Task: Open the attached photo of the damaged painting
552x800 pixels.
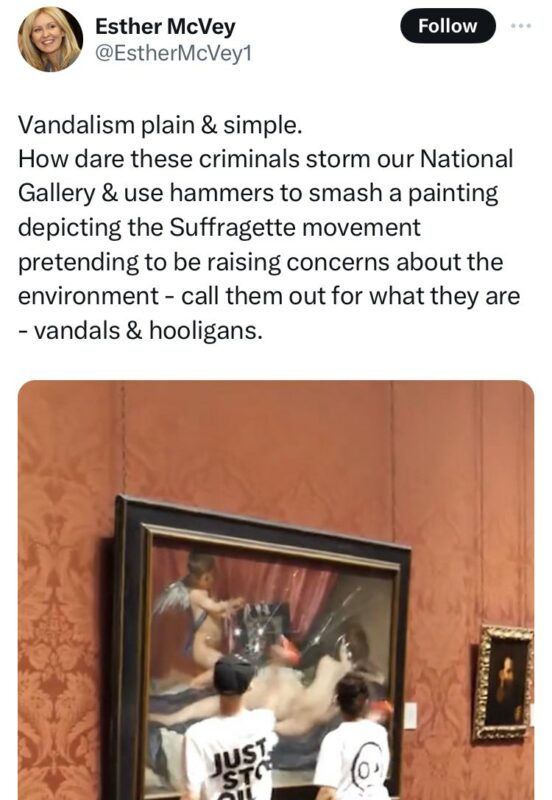Action: [x=276, y=590]
